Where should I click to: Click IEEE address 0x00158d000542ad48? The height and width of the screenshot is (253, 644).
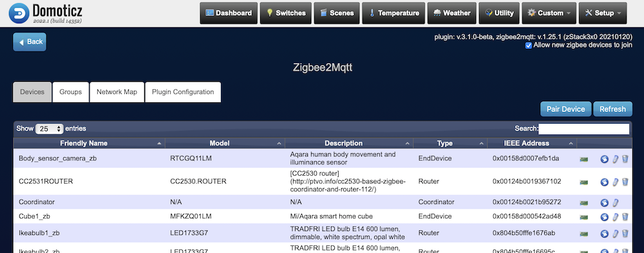[x=527, y=216]
